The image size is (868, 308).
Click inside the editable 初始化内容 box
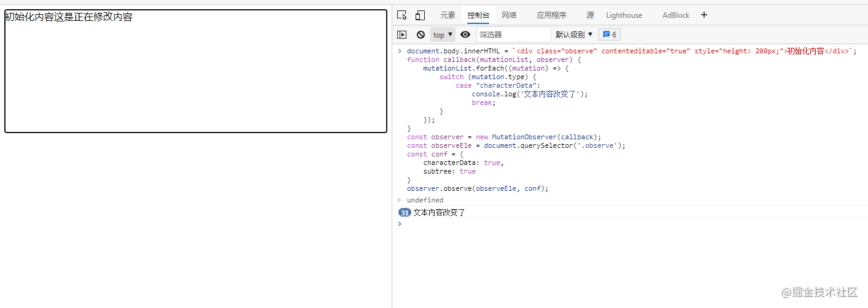tap(196, 71)
